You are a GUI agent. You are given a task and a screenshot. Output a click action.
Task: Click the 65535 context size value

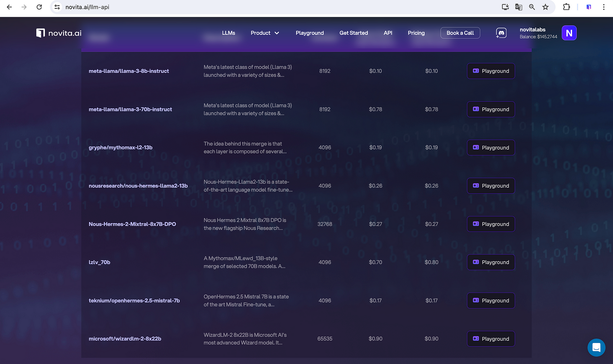(x=325, y=339)
